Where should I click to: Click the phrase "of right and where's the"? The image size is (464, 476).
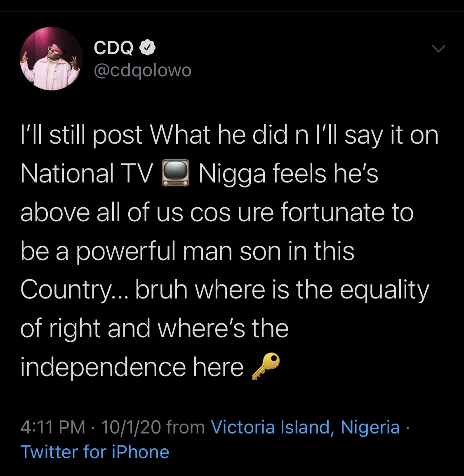pyautogui.click(x=155, y=328)
